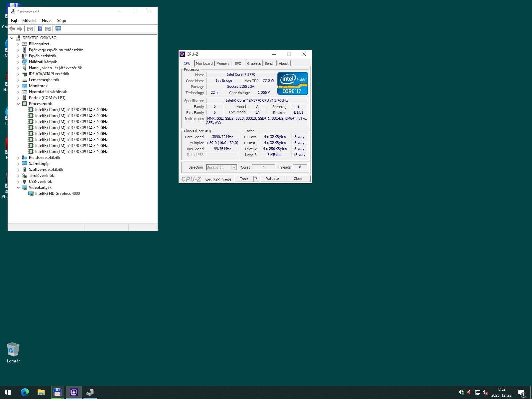This screenshot has height=399, width=532.
Task: Click the action pane toolbar icon
Action: (48, 29)
